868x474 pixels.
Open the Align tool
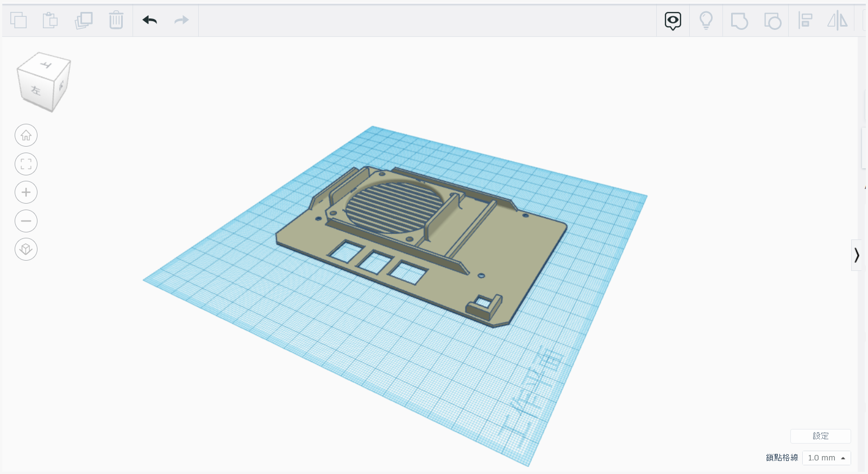coord(805,21)
